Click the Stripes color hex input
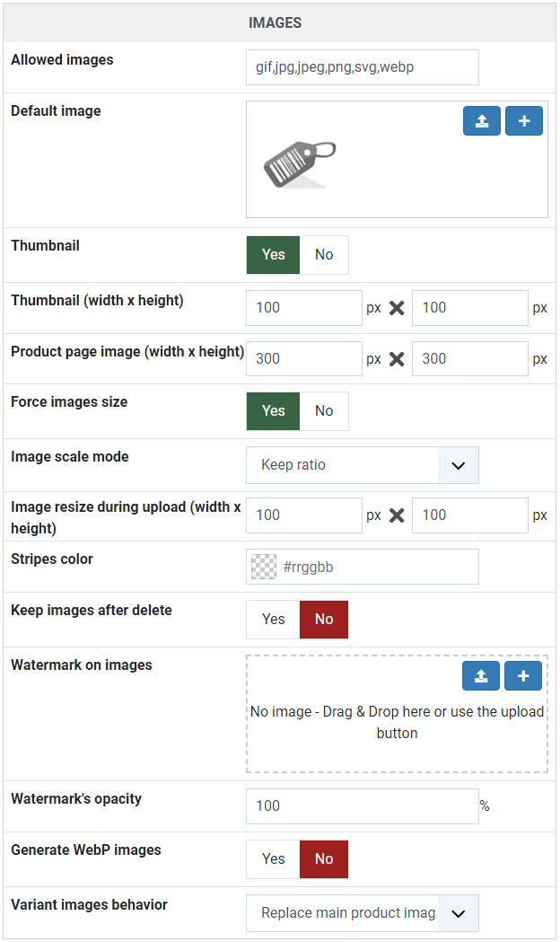Viewport: 560px width, 942px height. point(376,567)
